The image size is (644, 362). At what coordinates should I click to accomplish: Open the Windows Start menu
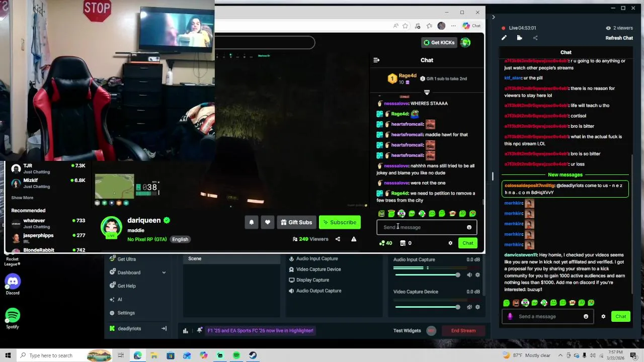tap(8, 355)
